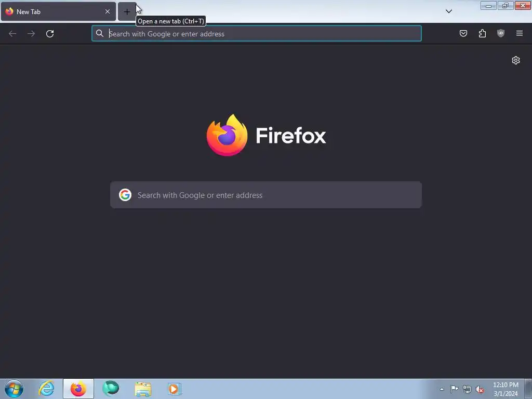The height and width of the screenshot is (399, 532).
Task: Personalize new tab via gear icon
Action: [516, 60]
